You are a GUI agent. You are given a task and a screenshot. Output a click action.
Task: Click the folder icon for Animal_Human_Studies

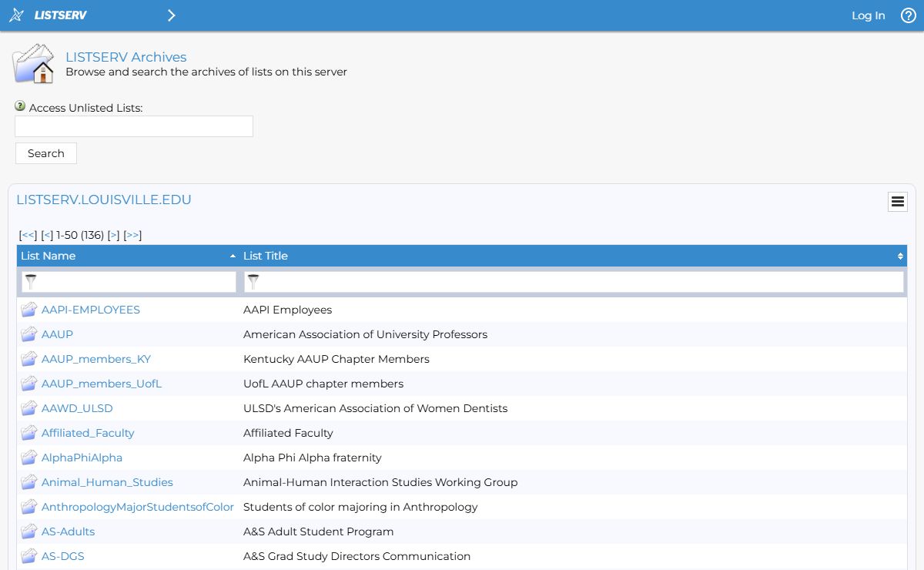pyautogui.click(x=29, y=482)
